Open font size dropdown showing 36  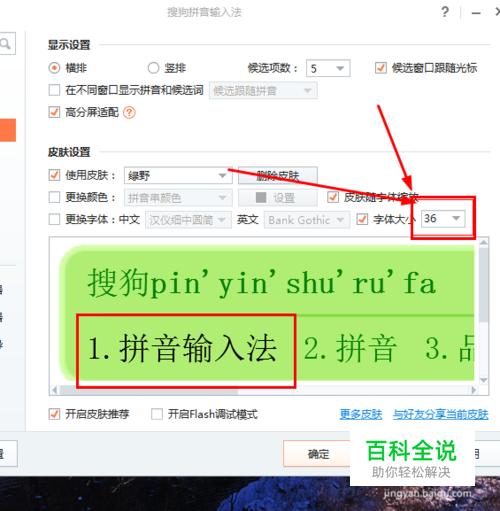click(443, 219)
